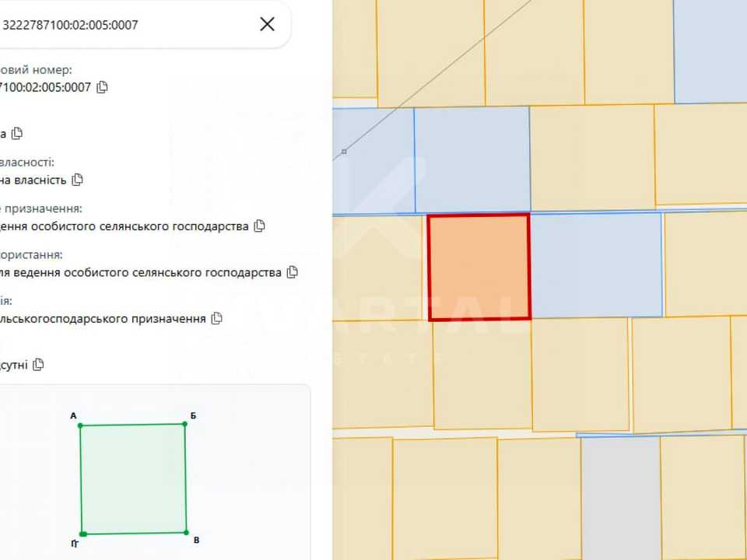747x560 pixels.
Task: Click vertex В on the parcel diagram
Action: click(x=186, y=532)
